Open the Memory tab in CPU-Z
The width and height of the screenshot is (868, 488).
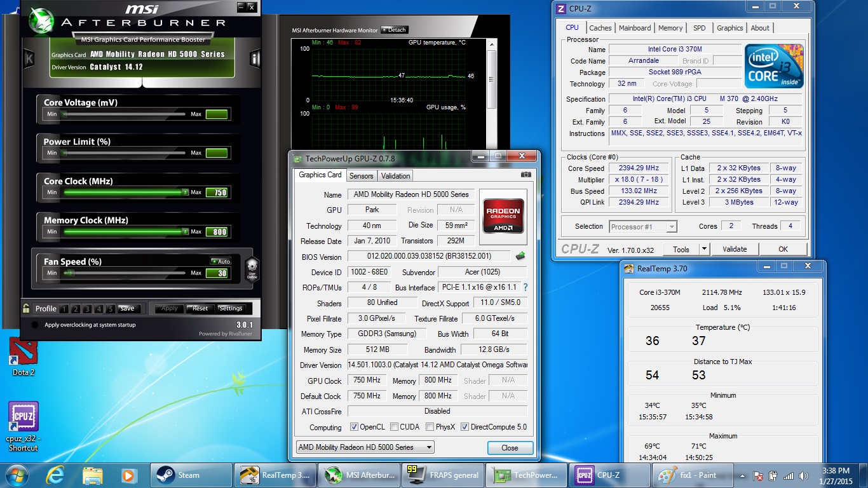(x=670, y=28)
